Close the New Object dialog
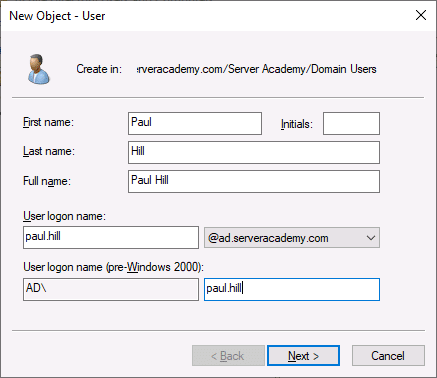This screenshot has width=437, height=378. 421,15
